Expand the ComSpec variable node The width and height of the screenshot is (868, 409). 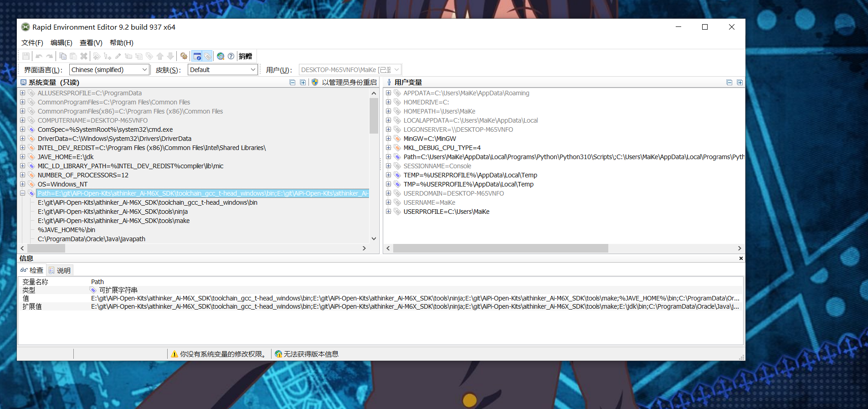point(22,129)
